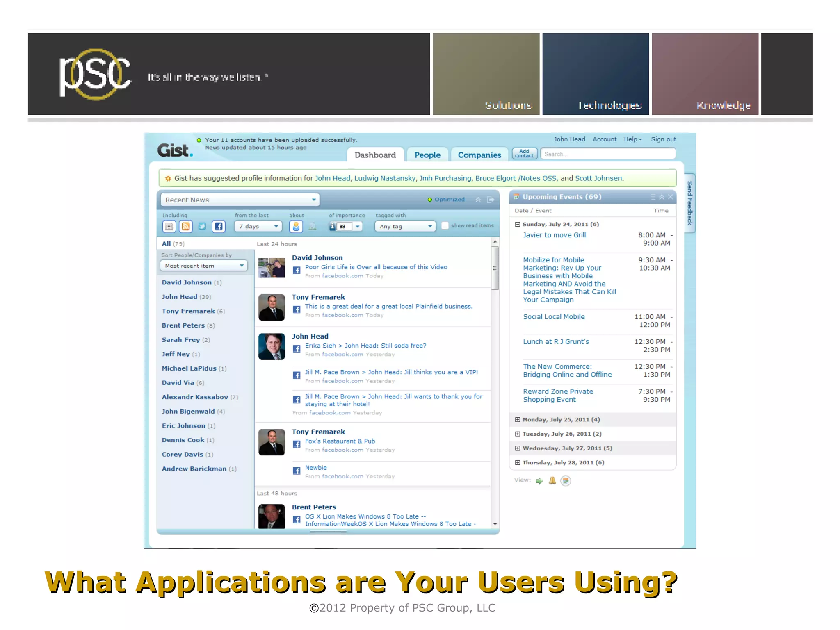
Task: Click the Optimized status indicator
Action: [446, 200]
